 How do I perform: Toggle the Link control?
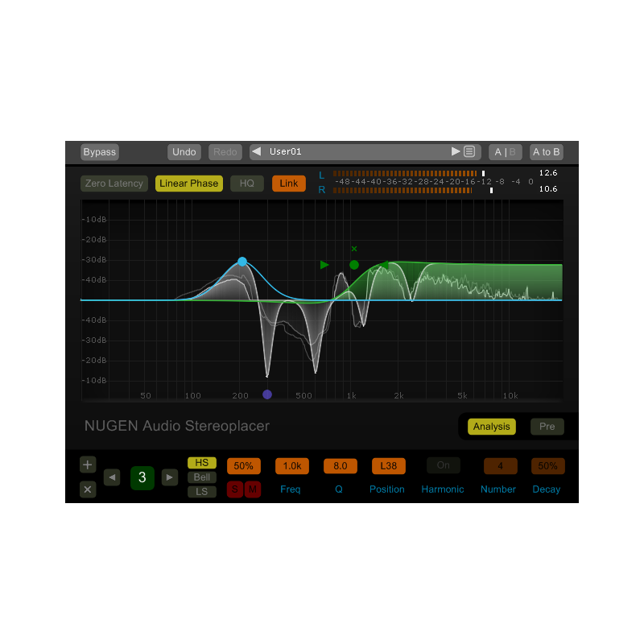pyautogui.click(x=288, y=184)
